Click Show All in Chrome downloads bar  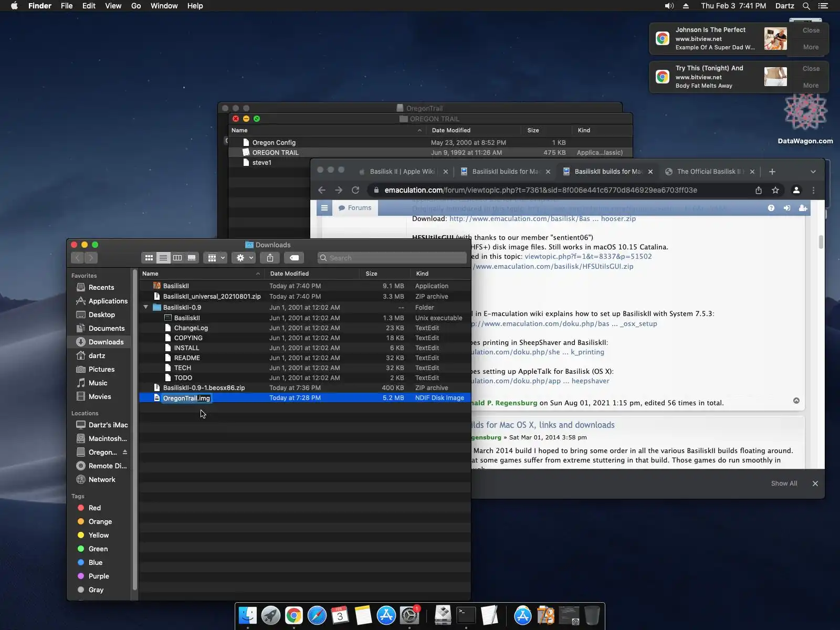784,484
